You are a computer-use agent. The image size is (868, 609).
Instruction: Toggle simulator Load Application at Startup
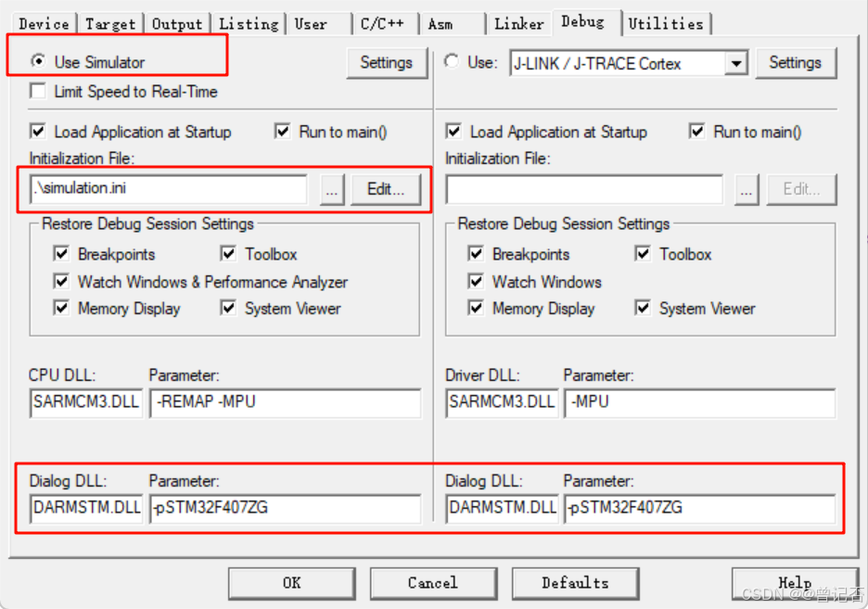click(38, 131)
